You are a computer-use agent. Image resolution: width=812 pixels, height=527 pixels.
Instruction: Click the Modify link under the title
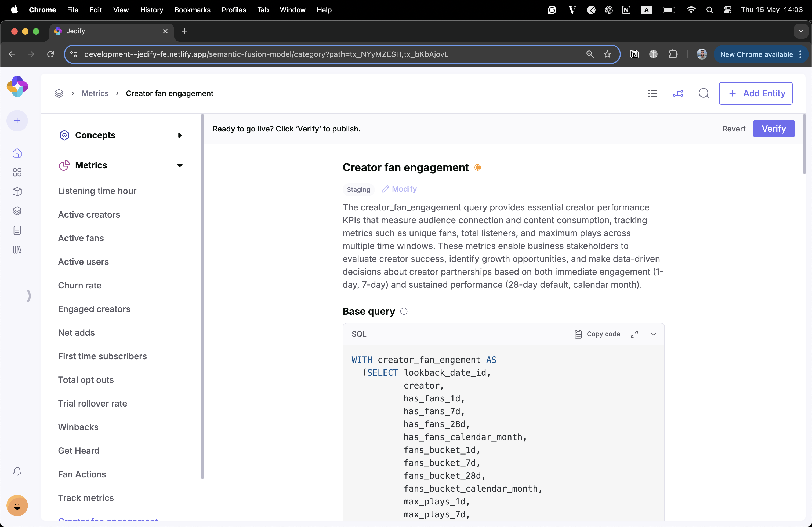(399, 189)
